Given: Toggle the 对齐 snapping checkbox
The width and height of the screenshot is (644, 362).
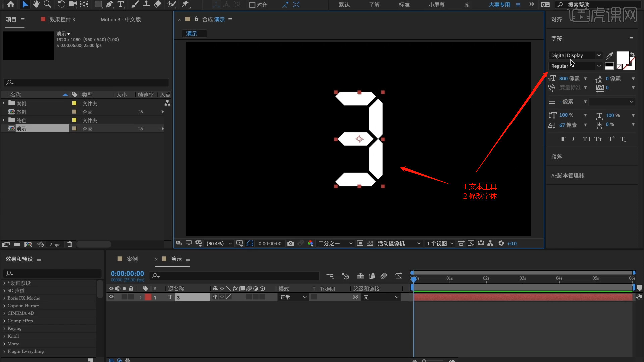Looking at the screenshot, I should point(252,5).
